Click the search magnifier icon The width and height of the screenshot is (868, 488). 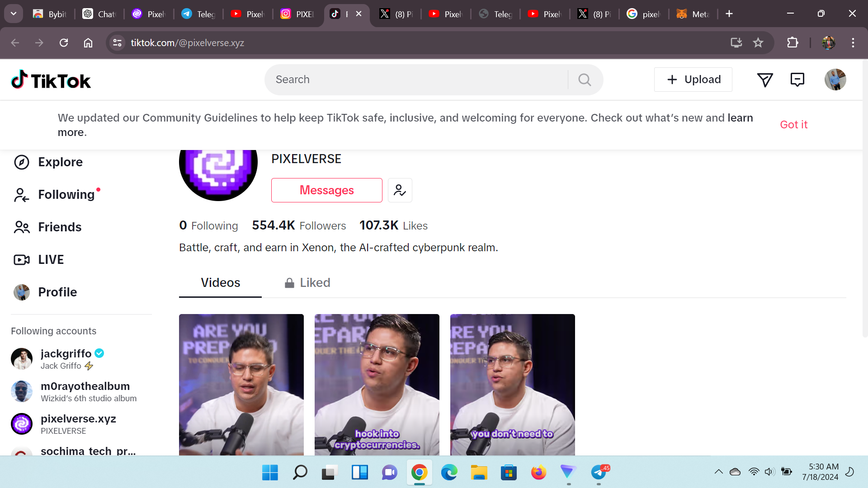tap(585, 80)
